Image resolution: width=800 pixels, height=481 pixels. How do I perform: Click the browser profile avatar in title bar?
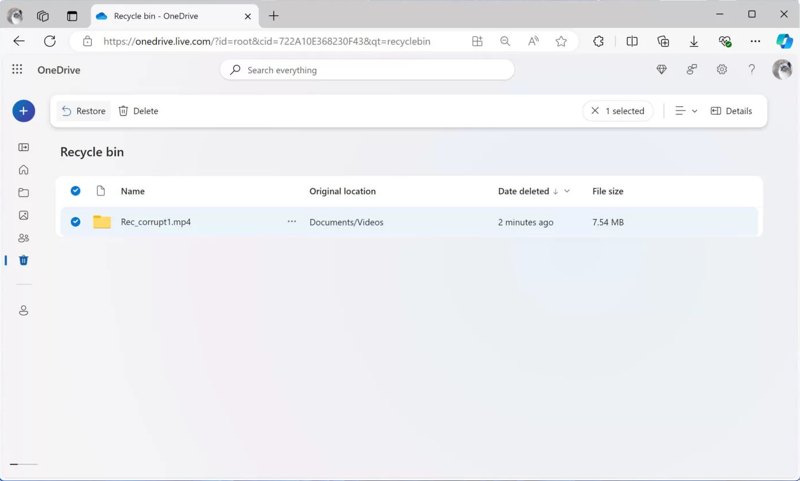click(15, 16)
